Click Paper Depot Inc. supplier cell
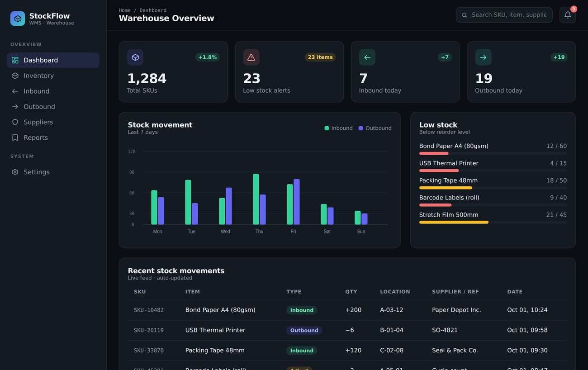The image size is (588, 370). (x=456, y=310)
